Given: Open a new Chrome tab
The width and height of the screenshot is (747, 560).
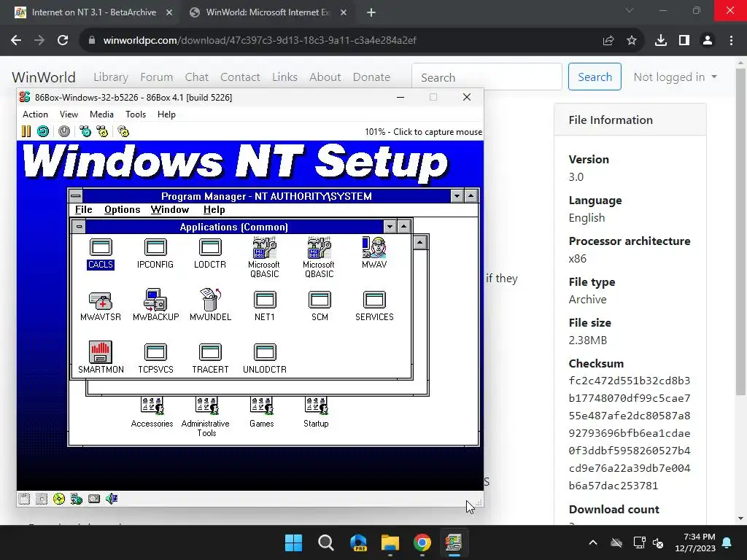Looking at the screenshot, I should [371, 12].
